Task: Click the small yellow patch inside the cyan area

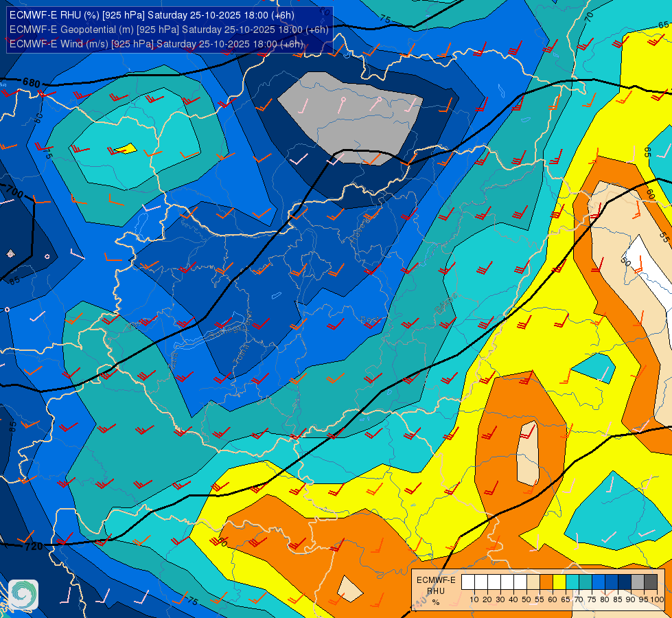Action: pyautogui.click(x=126, y=148)
